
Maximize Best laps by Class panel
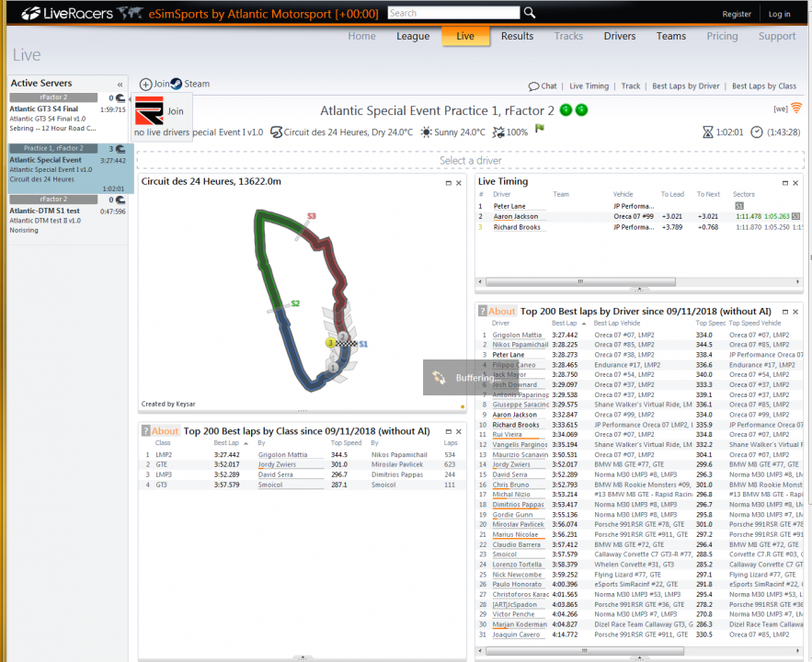tap(449, 431)
